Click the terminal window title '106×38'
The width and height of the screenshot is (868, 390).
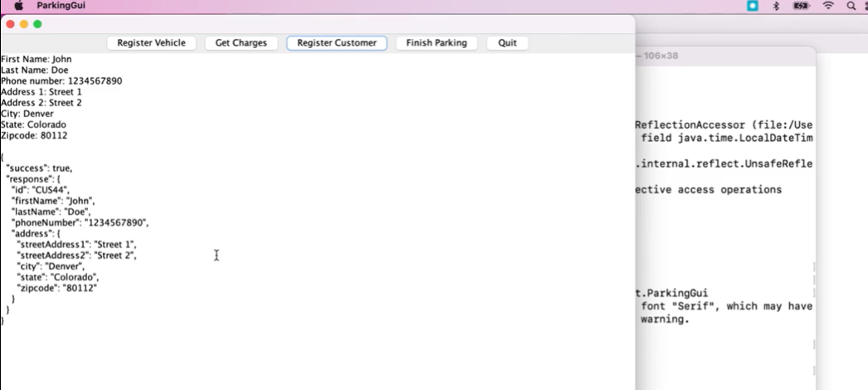(x=661, y=56)
